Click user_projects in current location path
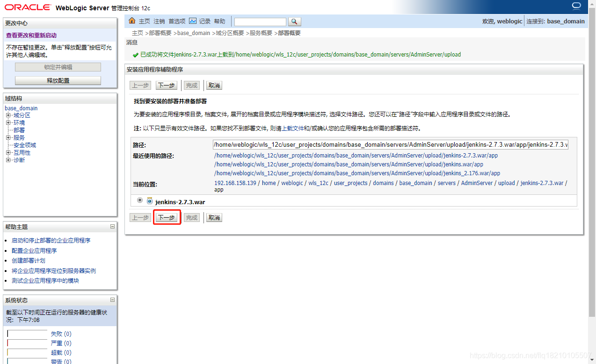 pos(350,183)
